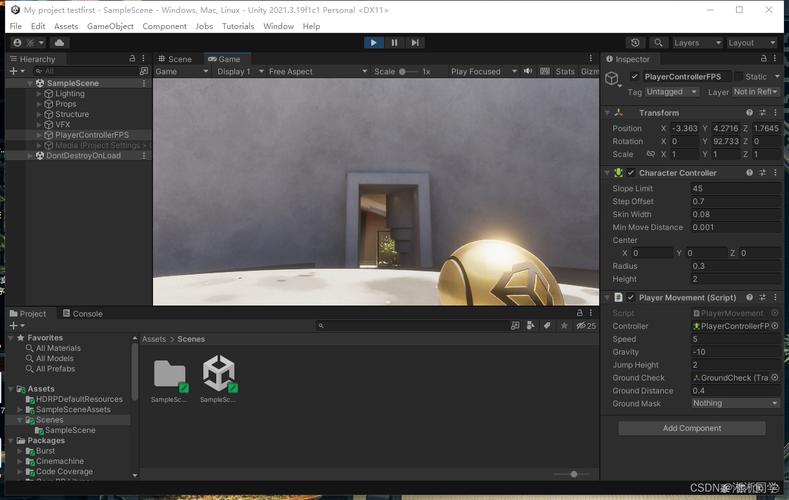Click the Step frame button
Screen dimensions: 789x500
point(415,43)
